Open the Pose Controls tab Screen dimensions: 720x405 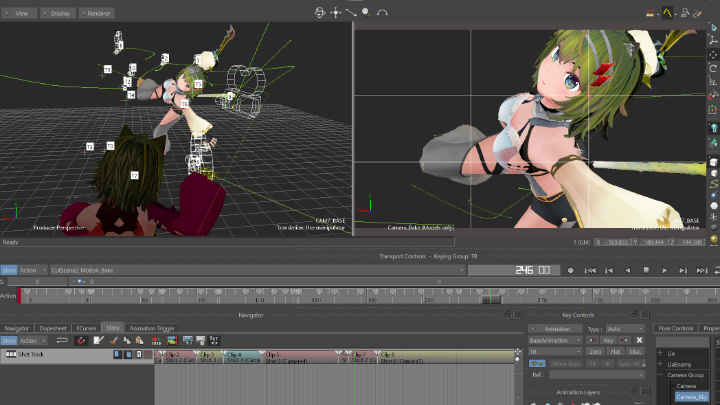tap(675, 328)
